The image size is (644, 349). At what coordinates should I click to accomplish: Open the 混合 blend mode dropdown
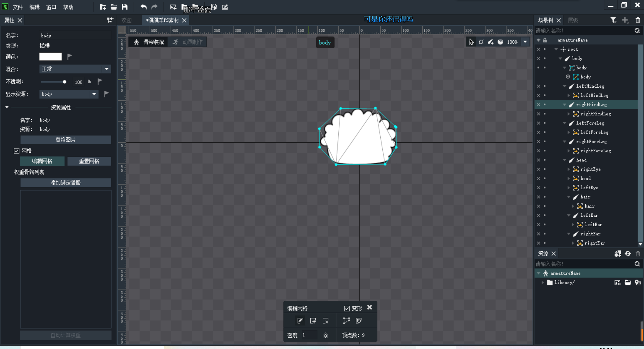tap(74, 69)
